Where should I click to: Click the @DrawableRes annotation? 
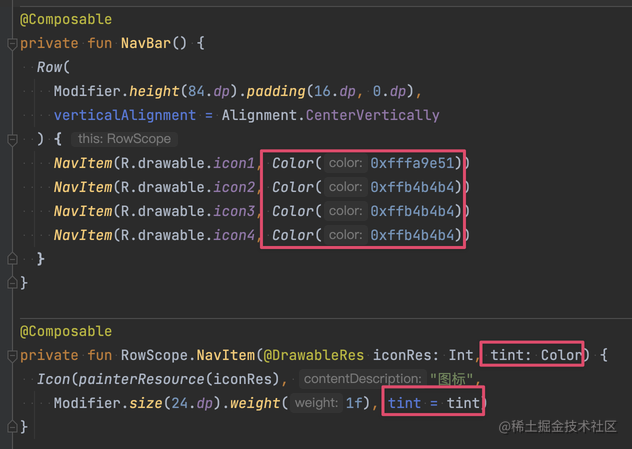pos(314,355)
